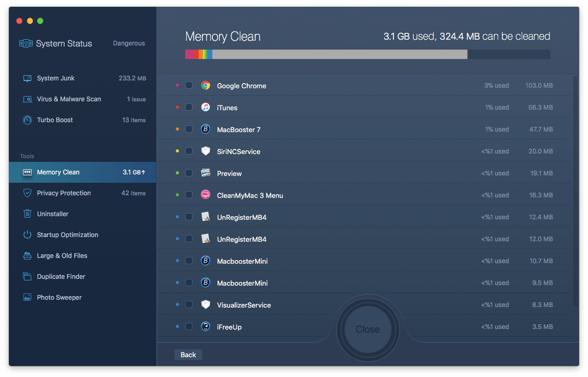
Task: Click the gray section of memory bar
Action: [340, 54]
